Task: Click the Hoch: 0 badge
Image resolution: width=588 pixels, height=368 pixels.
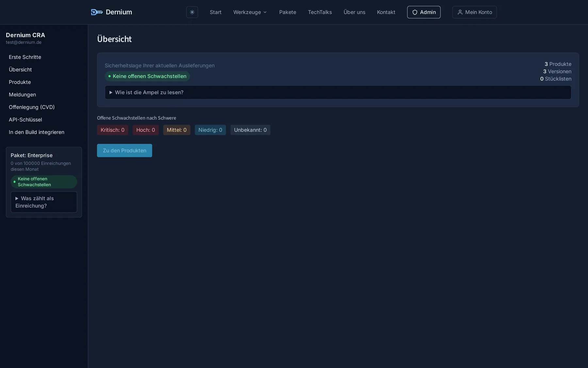Action: (x=146, y=130)
